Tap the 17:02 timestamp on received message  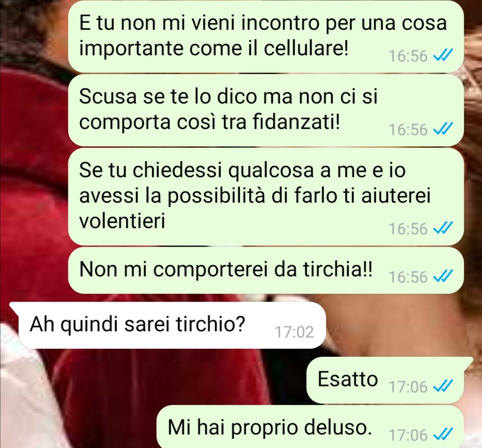294,332
